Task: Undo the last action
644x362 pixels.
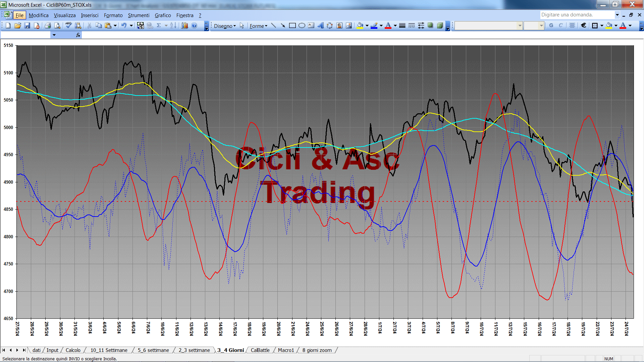Action: [124, 25]
